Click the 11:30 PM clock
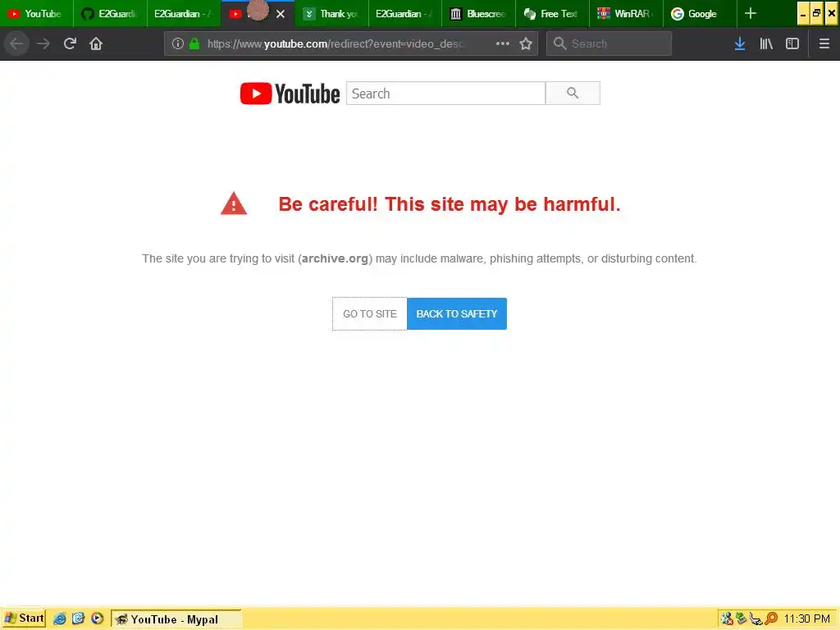The width and height of the screenshot is (840, 630). 807,619
